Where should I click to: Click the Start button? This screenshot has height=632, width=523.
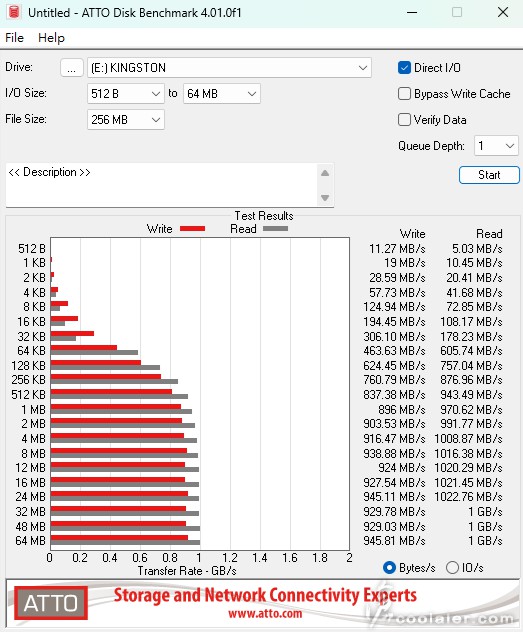click(489, 175)
